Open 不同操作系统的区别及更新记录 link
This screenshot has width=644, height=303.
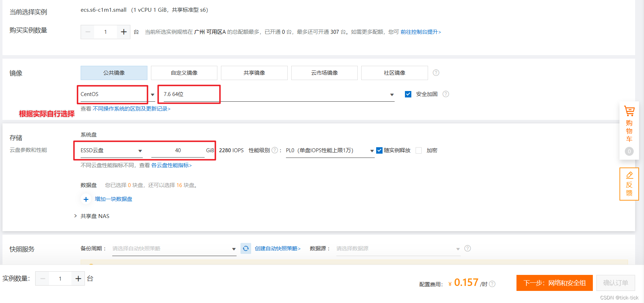(131, 109)
